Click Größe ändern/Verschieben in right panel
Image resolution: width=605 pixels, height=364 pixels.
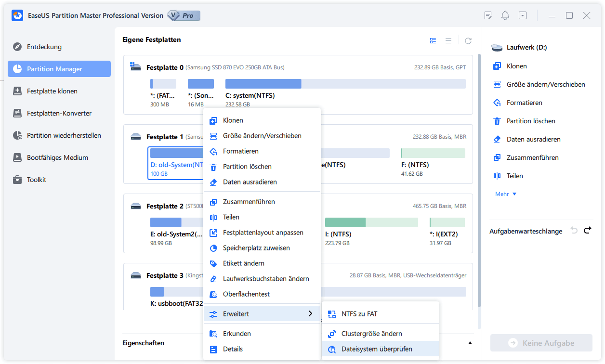[x=539, y=84]
